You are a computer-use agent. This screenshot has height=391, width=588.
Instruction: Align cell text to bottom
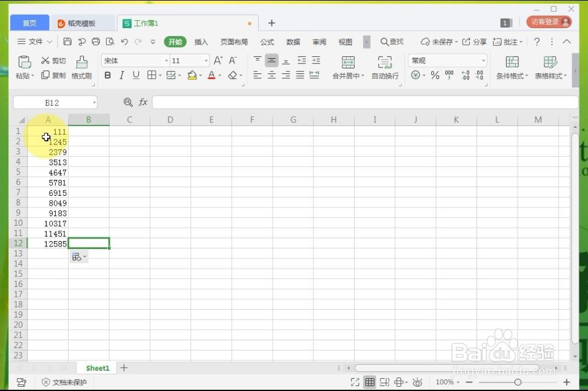coord(286,61)
